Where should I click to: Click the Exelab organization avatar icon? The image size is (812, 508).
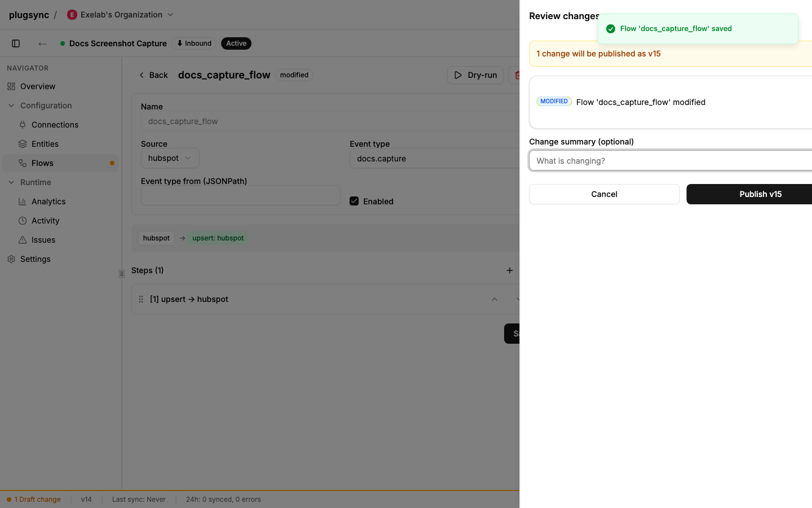tap(72, 15)
